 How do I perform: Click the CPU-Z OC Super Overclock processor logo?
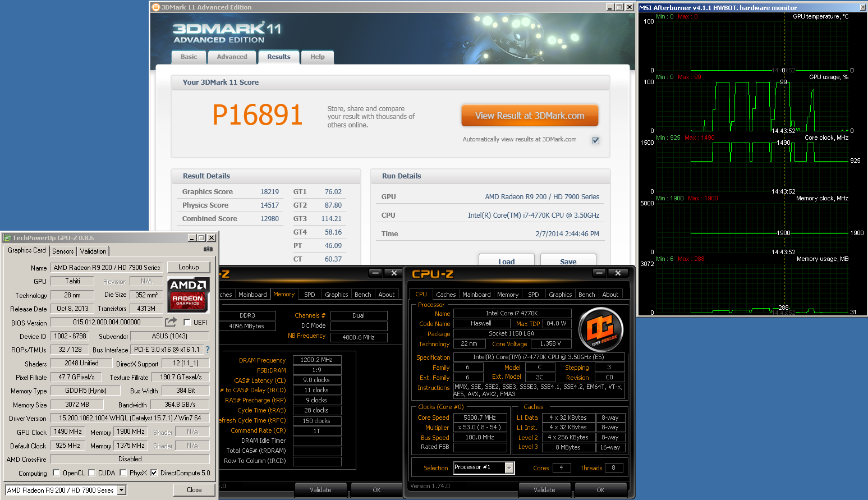(600, 329)
